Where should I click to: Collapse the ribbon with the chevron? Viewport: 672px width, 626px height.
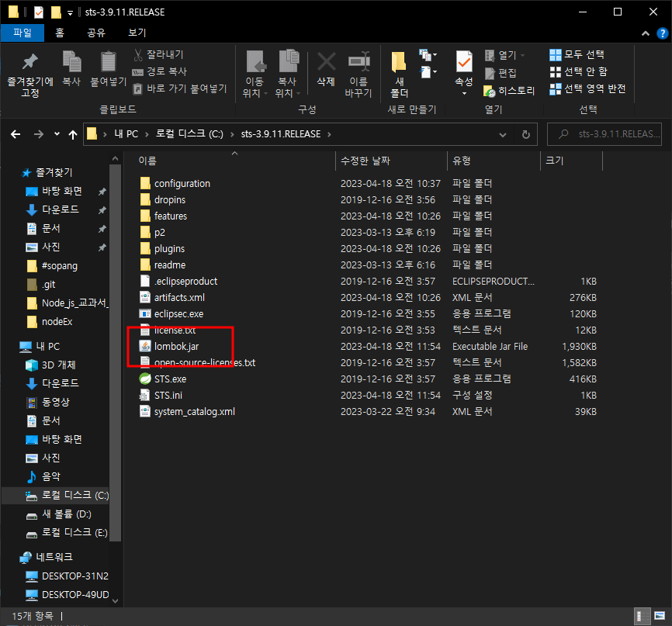point(646,33)
